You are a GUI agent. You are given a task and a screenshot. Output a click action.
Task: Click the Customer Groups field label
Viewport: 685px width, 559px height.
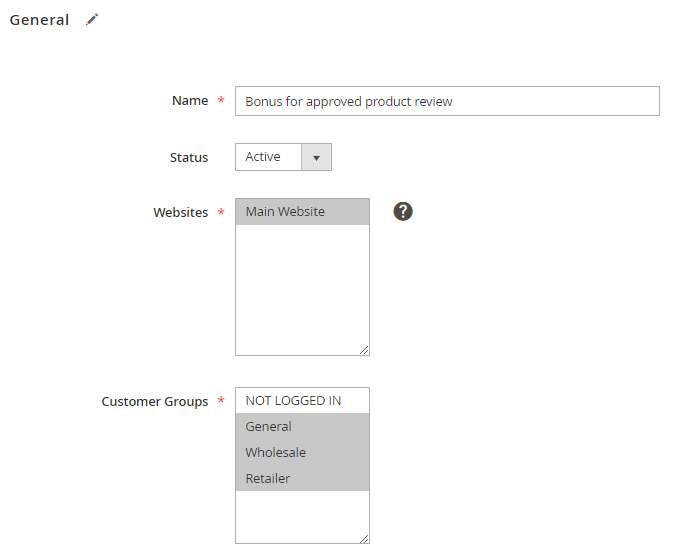[155, 402]
